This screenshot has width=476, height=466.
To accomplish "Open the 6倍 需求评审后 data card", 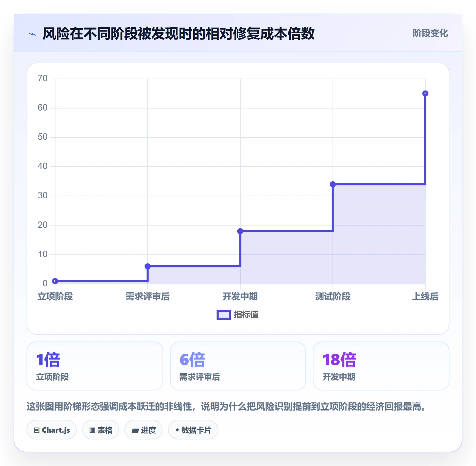I will coord(238,366).
